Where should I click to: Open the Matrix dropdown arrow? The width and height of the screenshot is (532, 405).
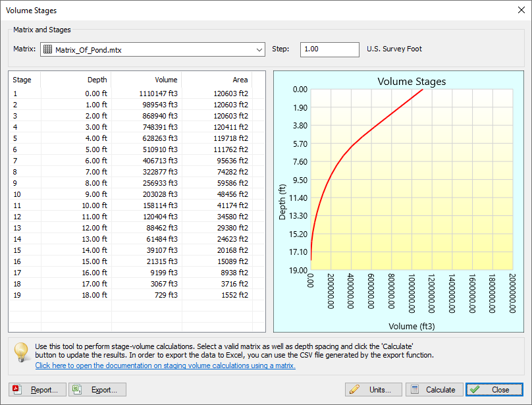coord(259,50)
